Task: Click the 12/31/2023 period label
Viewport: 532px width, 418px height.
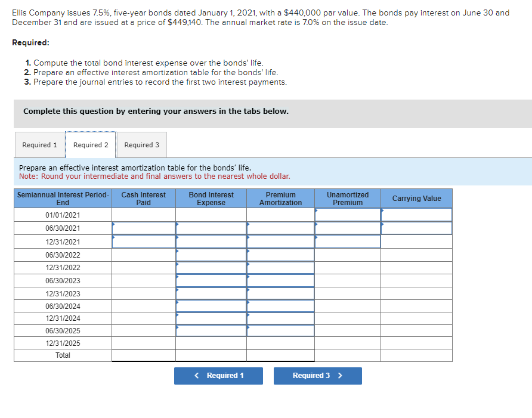Action: 63,294
